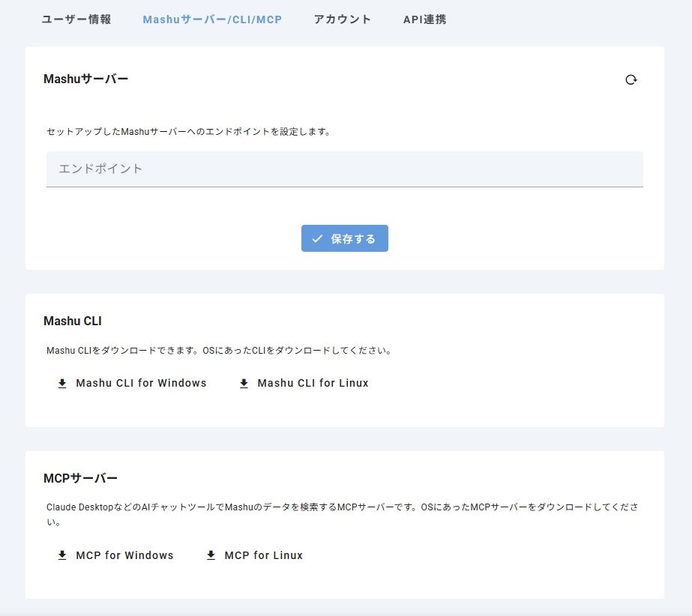The height and width of the screenshot is (616, 692).
Task: Select the Mashuサーバー/CLI/MCP tab
Action: 212,19
